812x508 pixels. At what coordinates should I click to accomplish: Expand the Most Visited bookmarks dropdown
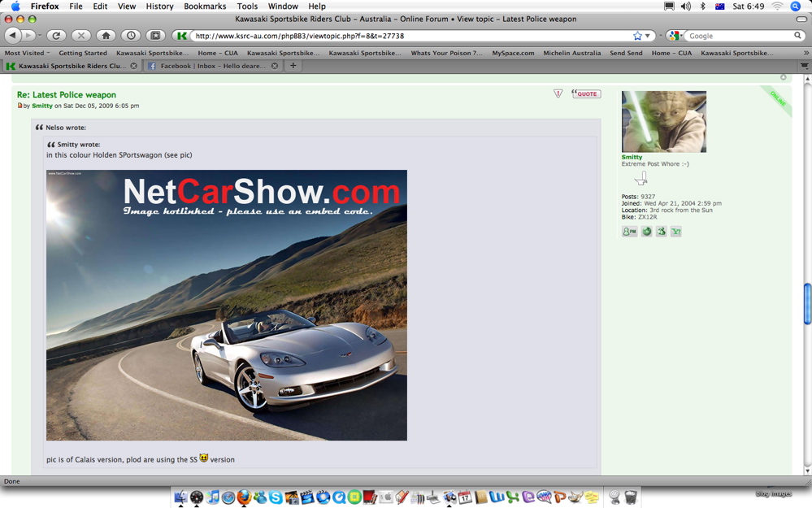coord(27,53)
